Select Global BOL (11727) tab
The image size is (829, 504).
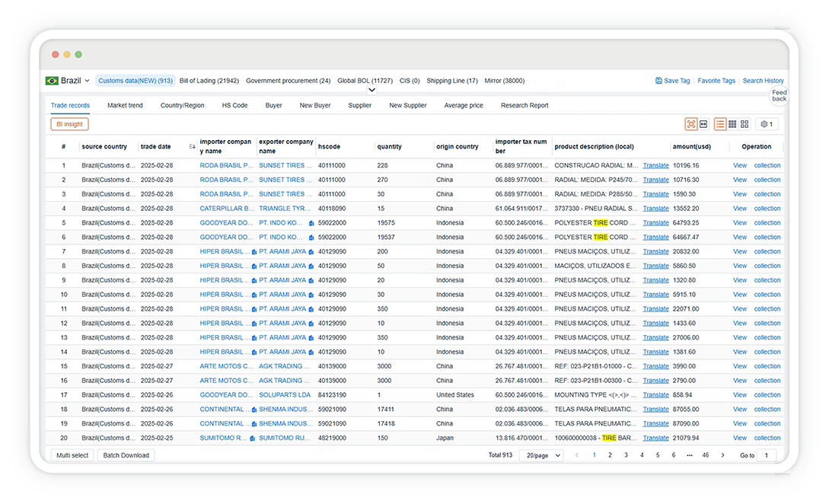click(365, 81)
